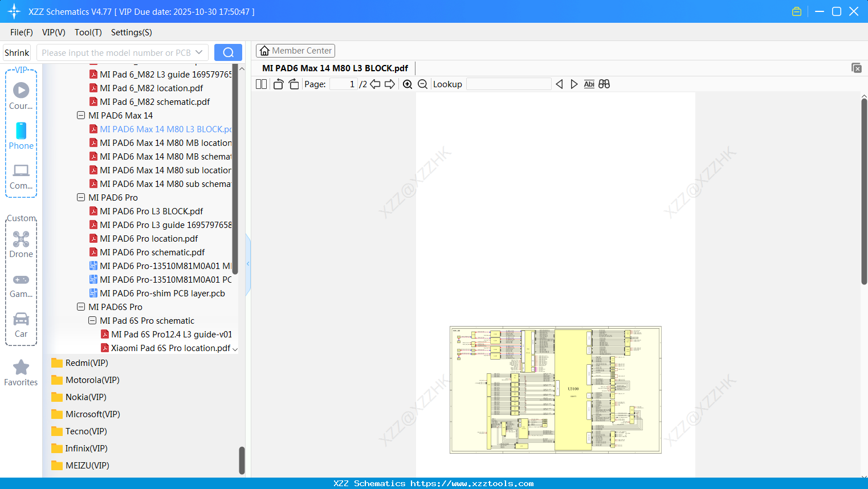This screenshot has height=489, width=868.
Task: Click the XZZ star logo in title bar
Action: click(14, 11)
